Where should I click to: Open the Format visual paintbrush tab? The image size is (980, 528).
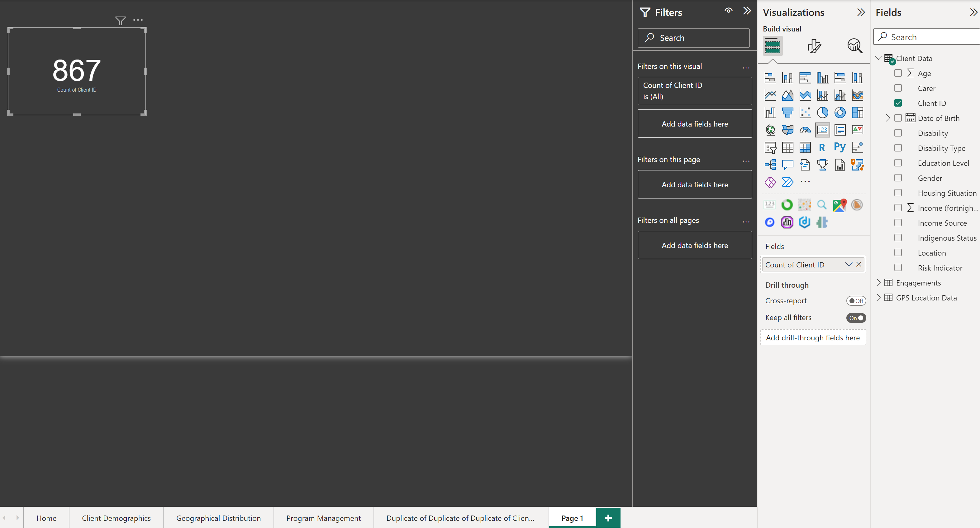point(814,46)
